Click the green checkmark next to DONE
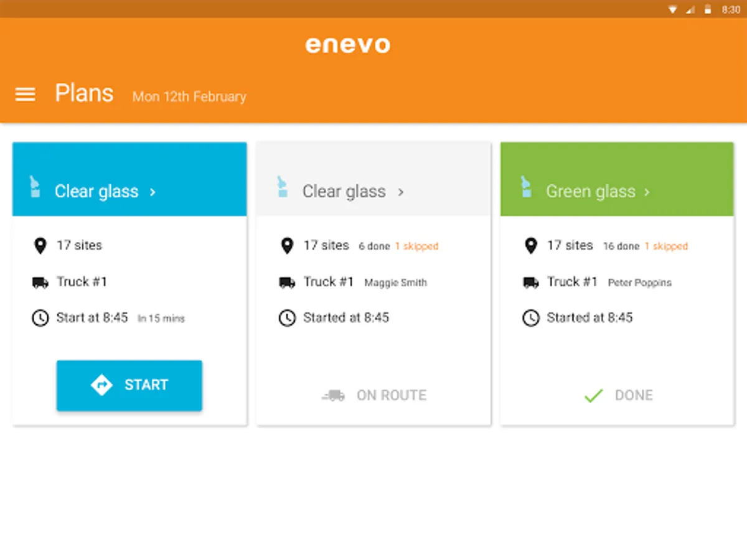Image resolution: width=747 pixels, height=560 pixels. [593, 395]
